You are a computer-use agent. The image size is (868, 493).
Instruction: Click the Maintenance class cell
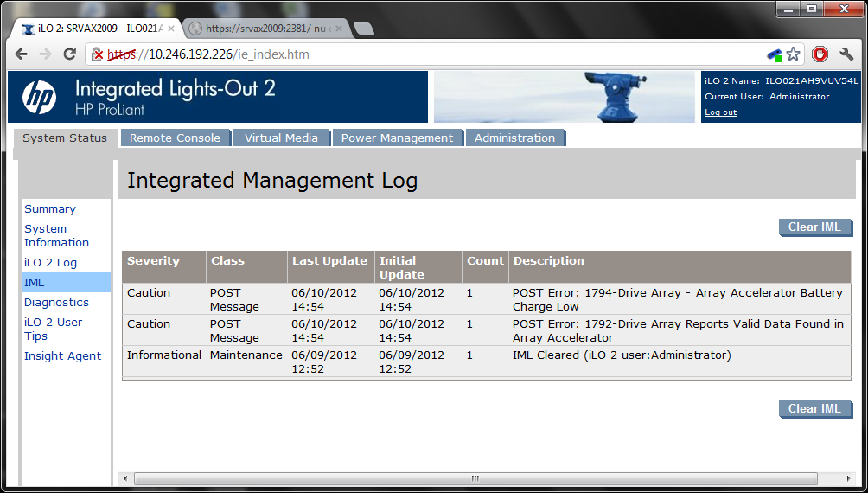click(x=246, y=355)
